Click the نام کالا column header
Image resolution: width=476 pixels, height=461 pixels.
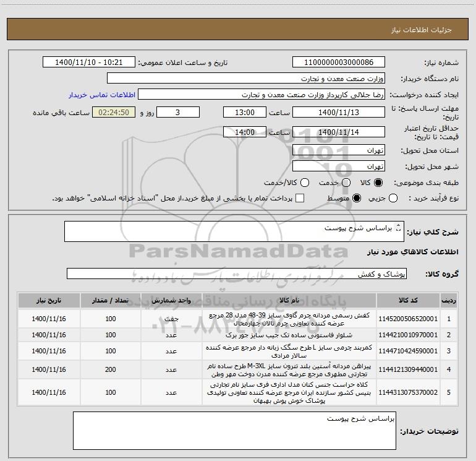[x=289, y=300]
